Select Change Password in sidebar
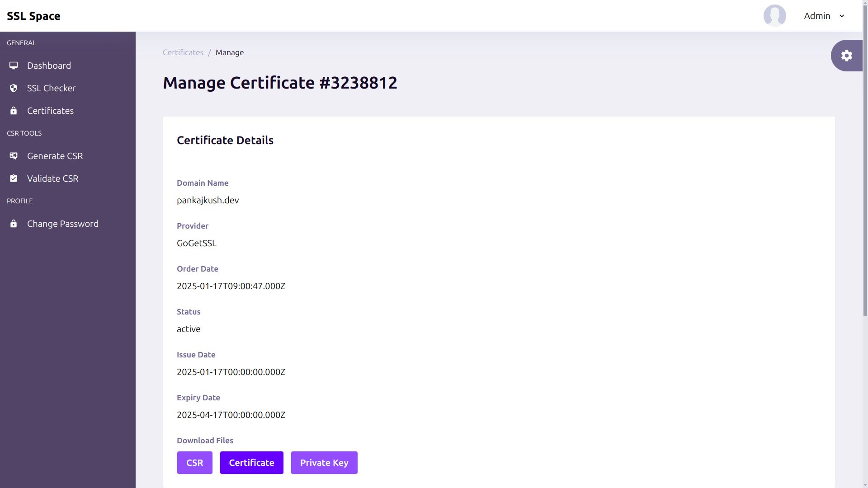Screen dimensions: 868x488 68,224
